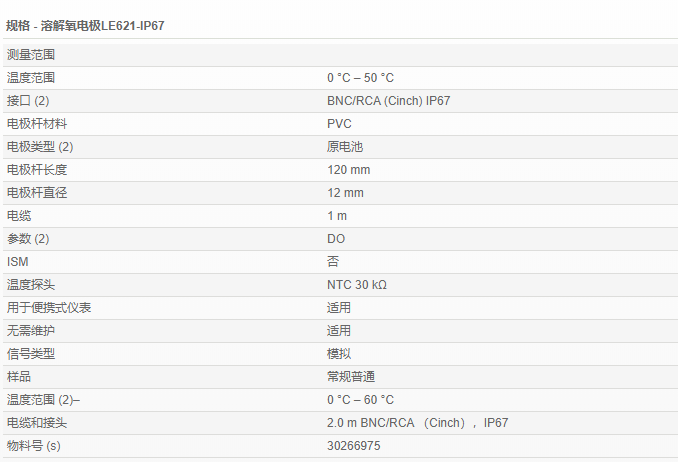
Task: Click the 0 °C – 60 °C temperature value
Action: click(360, 400)
